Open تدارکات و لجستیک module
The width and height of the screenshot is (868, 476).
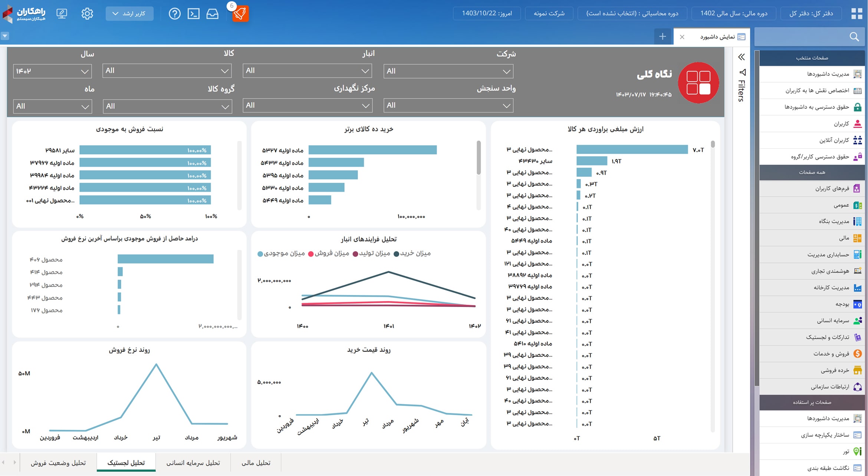pyautogui.click(x=812, y=337)
